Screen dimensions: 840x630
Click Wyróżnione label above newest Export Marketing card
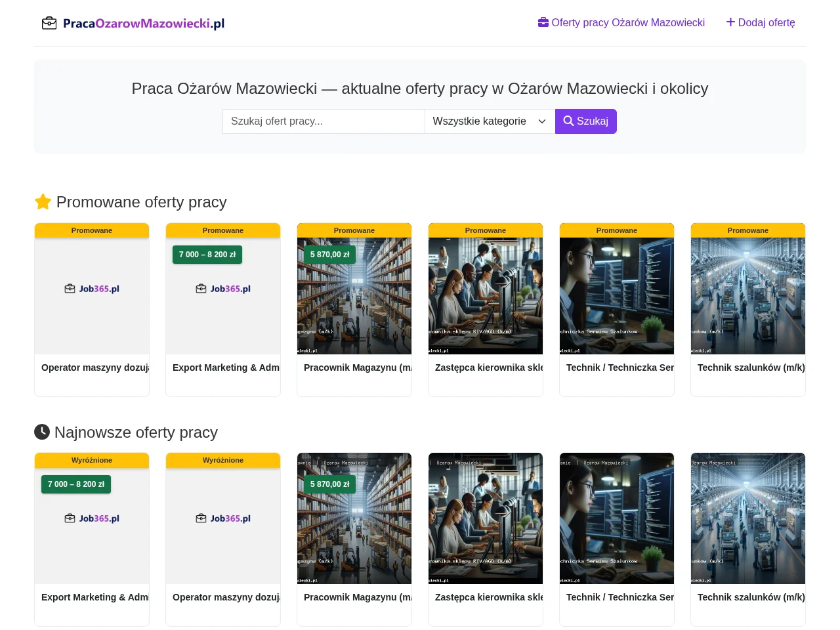click(x=92, y=460)
